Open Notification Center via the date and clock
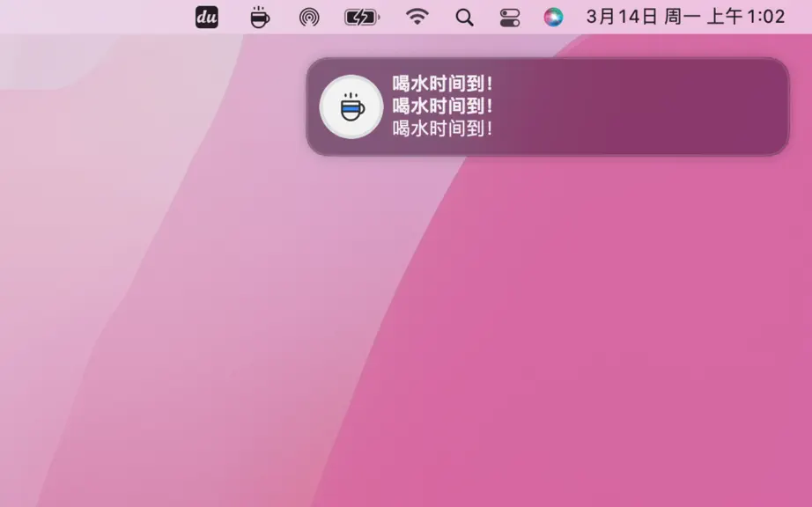Screen dimensions: 812x507 click(686, 17)
